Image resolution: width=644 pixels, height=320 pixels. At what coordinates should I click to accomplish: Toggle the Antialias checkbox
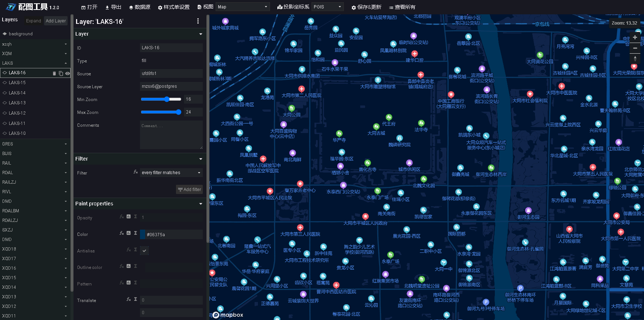pyautogui.click(x=144, y=251)
